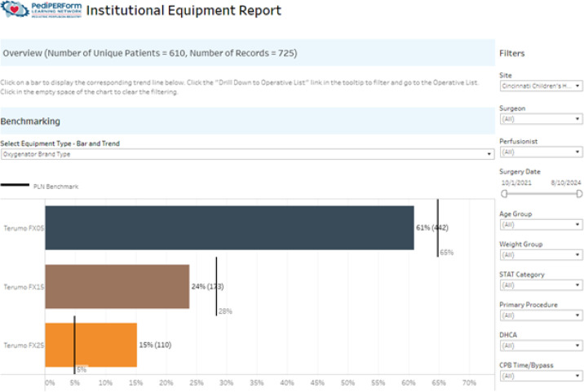Select the Terumo FX25 orange bar
This screenshot has height=392, width=584.
(x=91, y=345)
